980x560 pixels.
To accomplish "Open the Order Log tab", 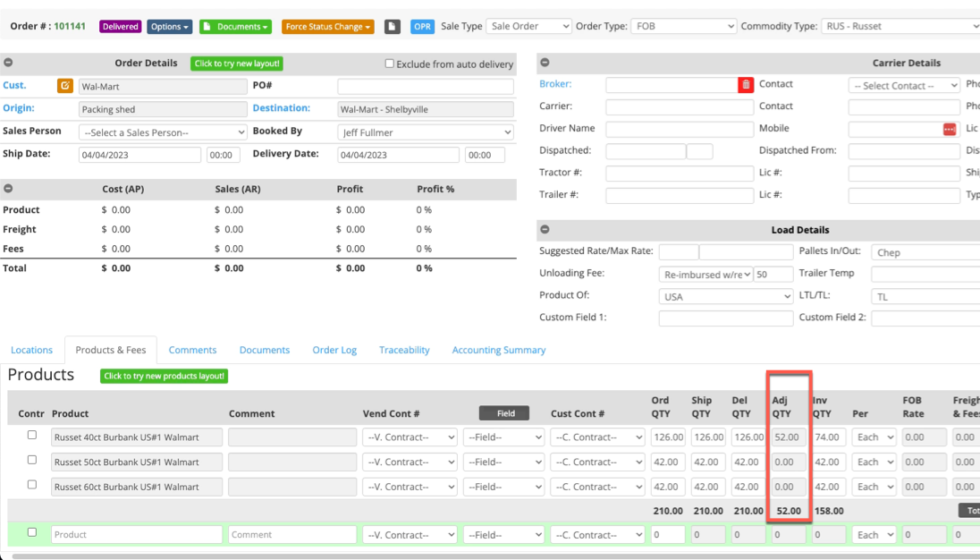I will [x=334, y=350].
